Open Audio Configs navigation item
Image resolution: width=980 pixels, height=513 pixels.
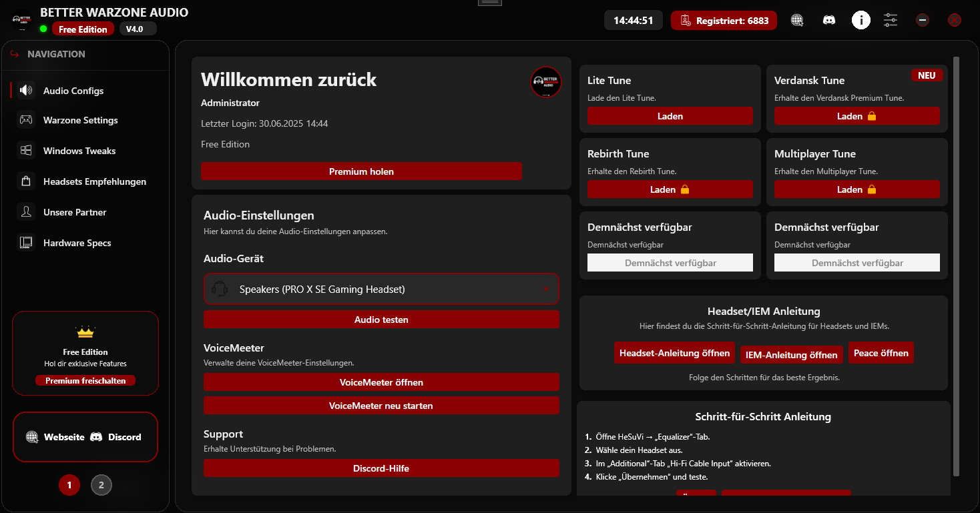[85, 91]
